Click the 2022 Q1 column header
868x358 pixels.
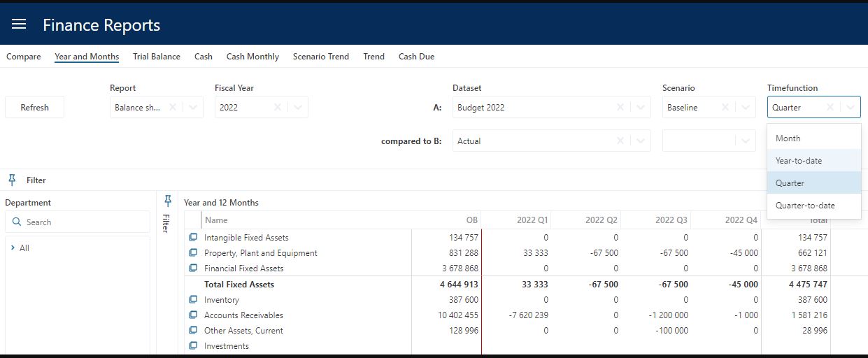(532, 220)
